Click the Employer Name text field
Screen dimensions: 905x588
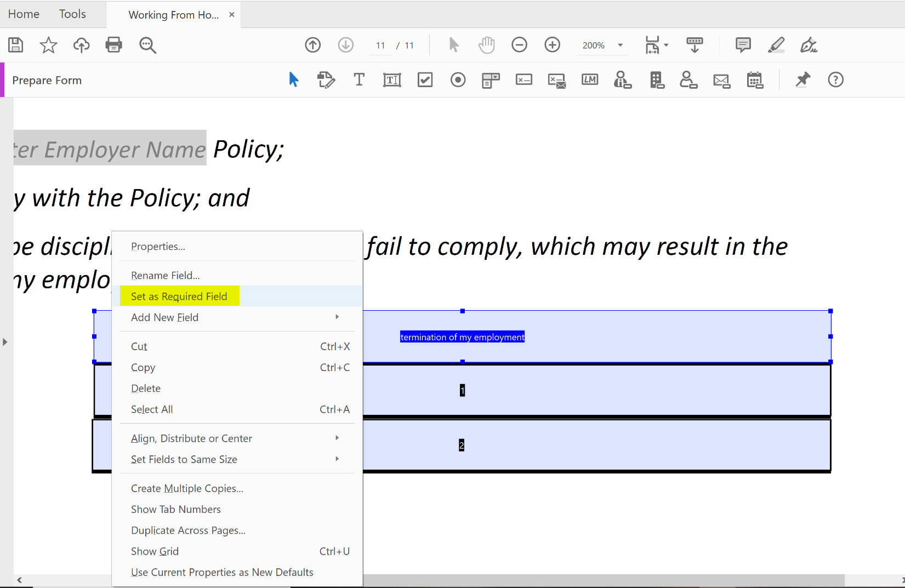[x=110, y=148]
